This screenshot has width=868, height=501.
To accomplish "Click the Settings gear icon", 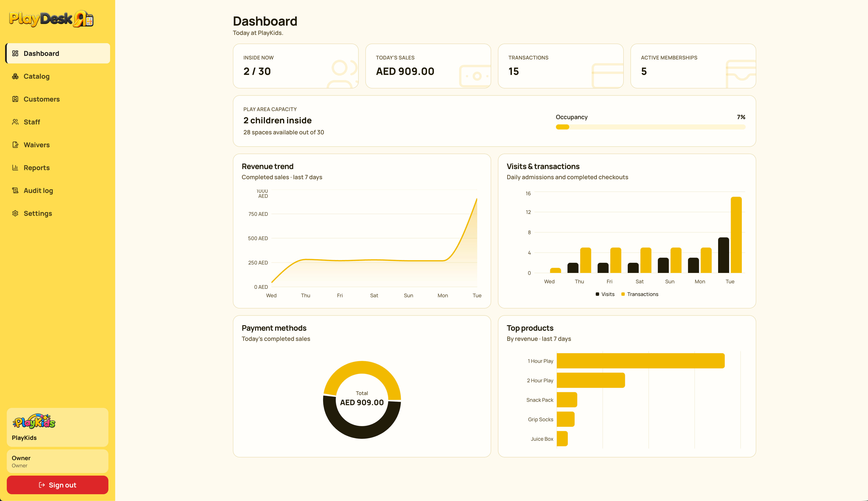I will (15, 213).
